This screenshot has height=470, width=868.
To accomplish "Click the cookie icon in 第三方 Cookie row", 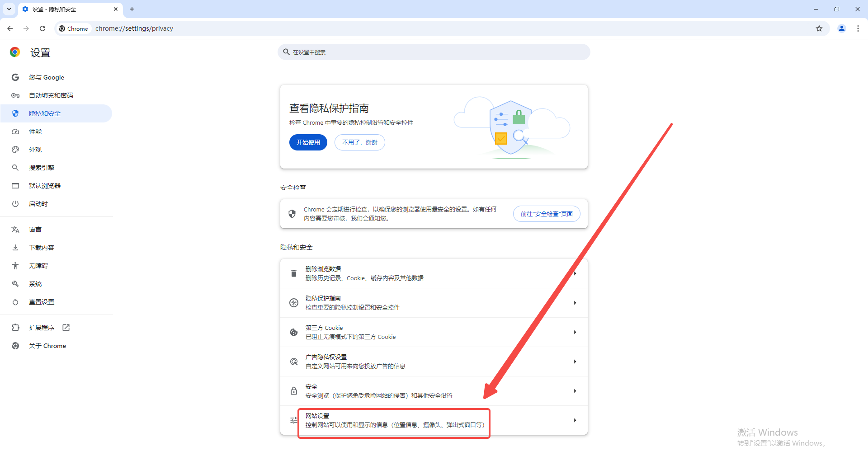I will (x=294, y=332).
